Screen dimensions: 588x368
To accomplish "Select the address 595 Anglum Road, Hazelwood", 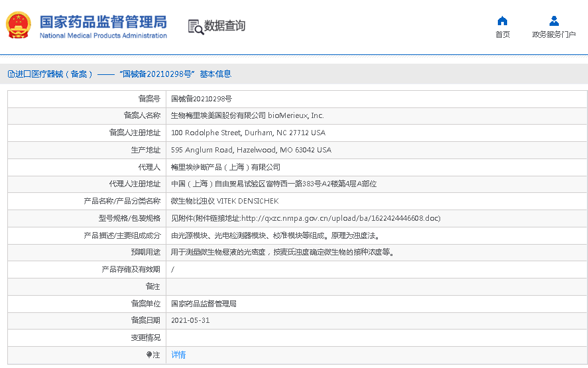I will click(x=251, y=150).
